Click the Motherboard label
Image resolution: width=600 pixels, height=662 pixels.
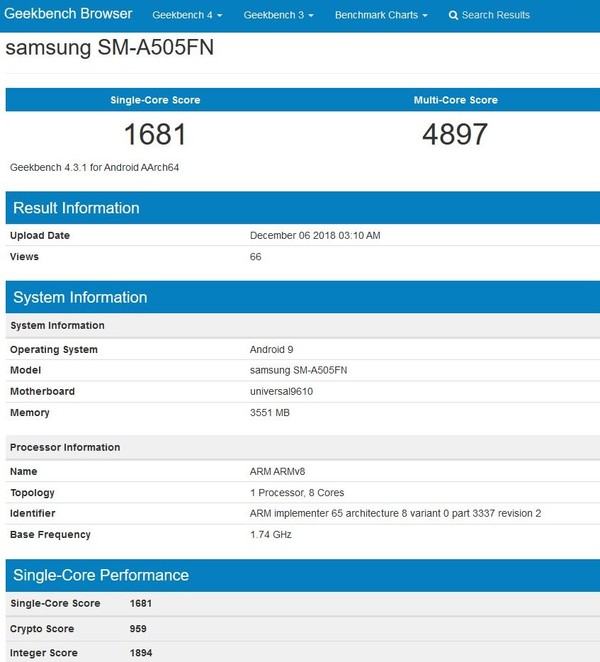(x=42, y=391)
